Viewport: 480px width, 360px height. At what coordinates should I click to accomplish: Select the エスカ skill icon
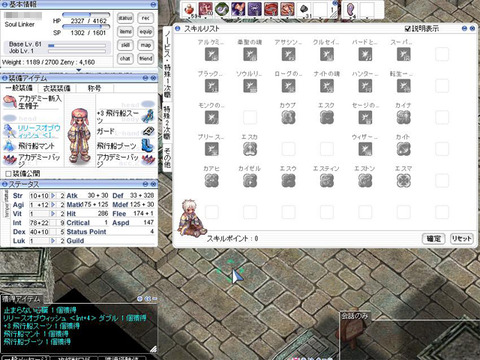point(250,149)
